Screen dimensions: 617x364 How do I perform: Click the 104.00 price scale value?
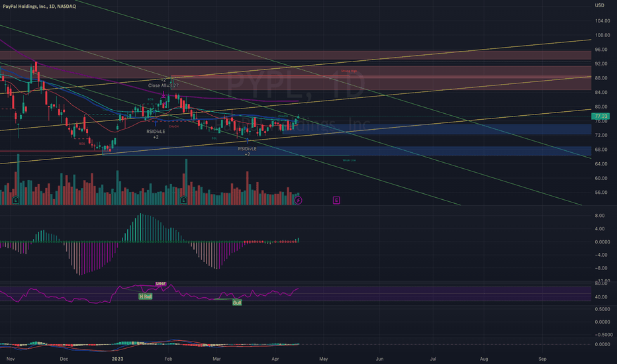tap(602, 21)
